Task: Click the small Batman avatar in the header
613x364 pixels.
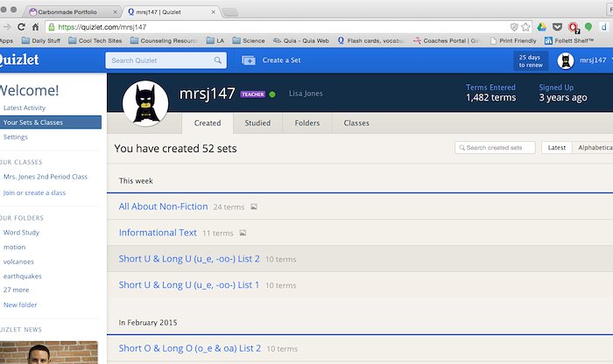Action: [x=566, y=60]
